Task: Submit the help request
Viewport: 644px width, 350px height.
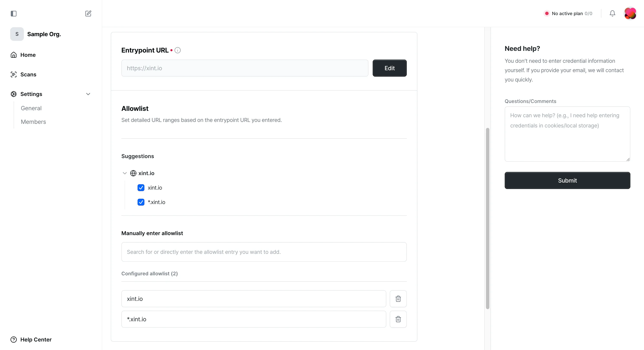Action: tap(567, 180)
